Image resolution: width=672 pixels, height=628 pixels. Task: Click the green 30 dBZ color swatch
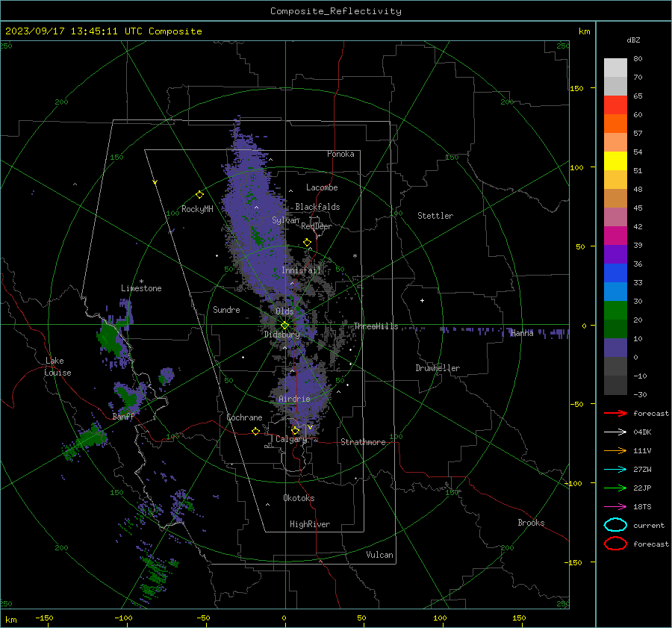(615, 310)
